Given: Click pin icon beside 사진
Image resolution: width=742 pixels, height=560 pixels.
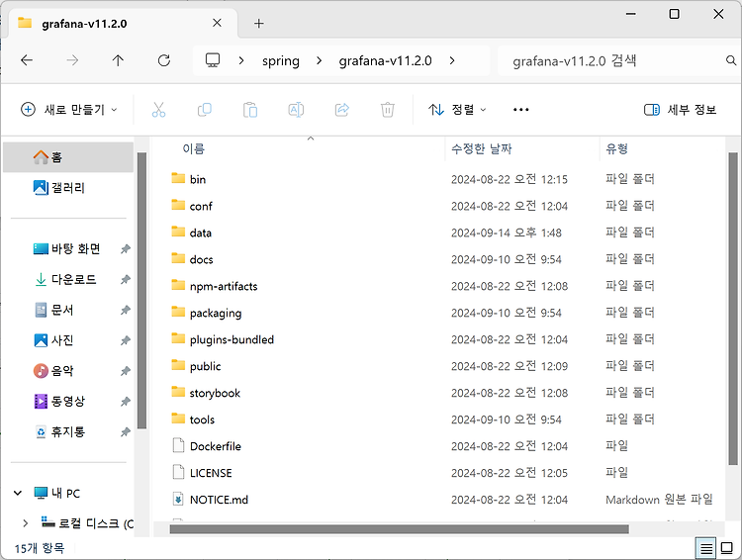Looking at the screenshot, I should [x=125, y=340].
